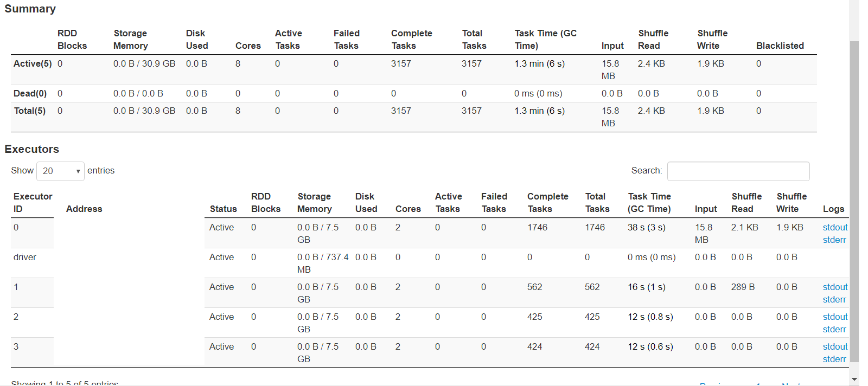Sort executors by Complete Tasks column
868x386 pixels.
click(x=548, y=203)
